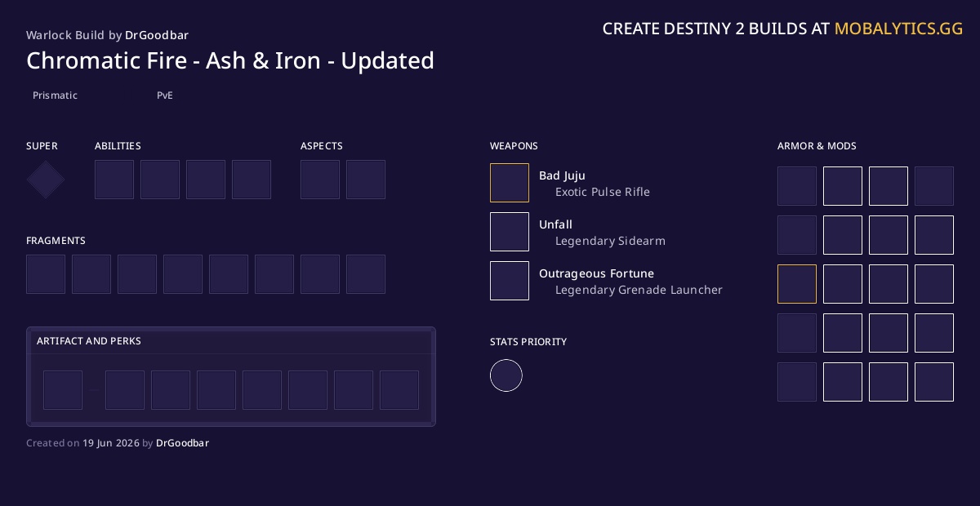Select the gold-bordered exotic armor slot
980x506 pixels.
coord(797,284)
